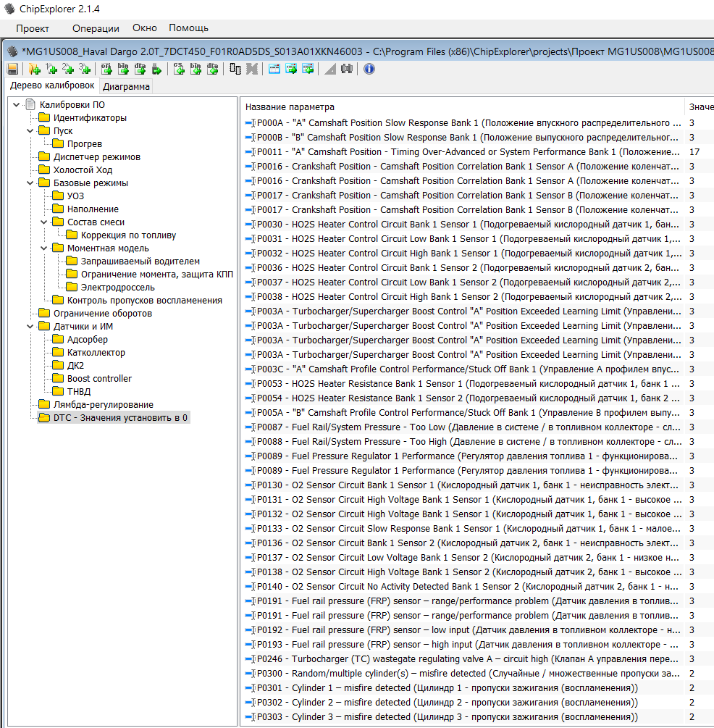Click the first 'dta' export toolbar icon
The image size is (714, 728).
pyautogui.click(x=140, y=69)
